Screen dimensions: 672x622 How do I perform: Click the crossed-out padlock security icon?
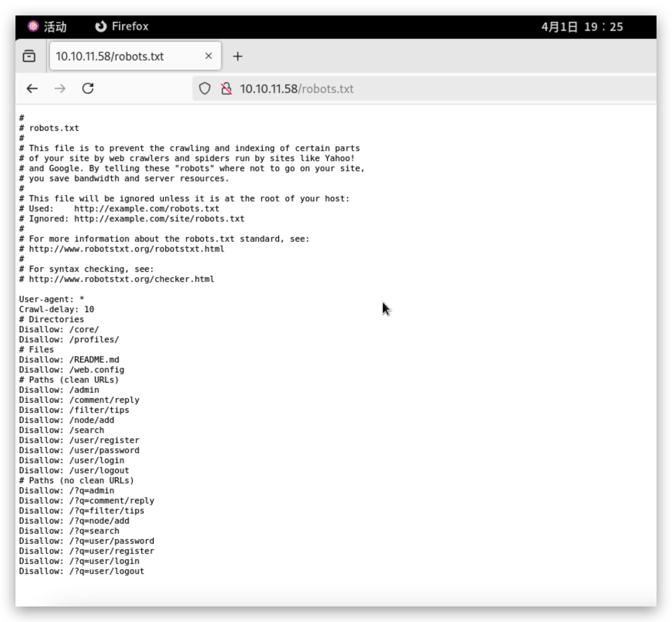point(226,88)
